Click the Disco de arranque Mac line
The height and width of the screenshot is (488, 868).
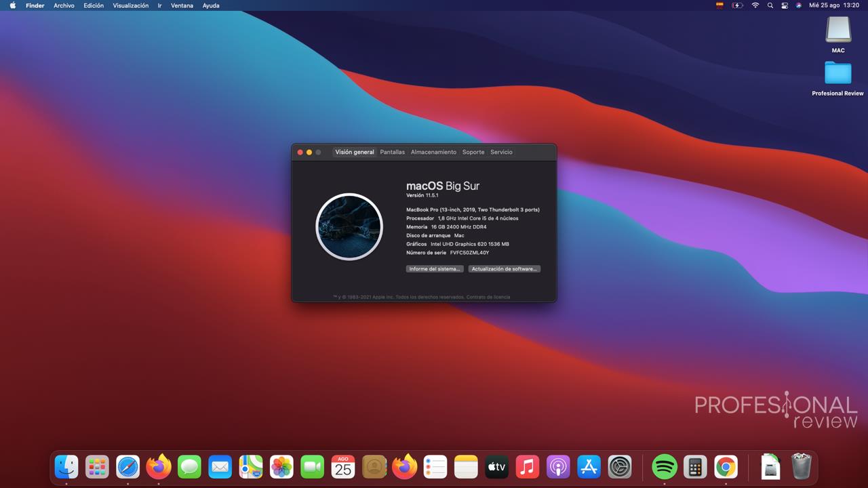click(435, 236)
